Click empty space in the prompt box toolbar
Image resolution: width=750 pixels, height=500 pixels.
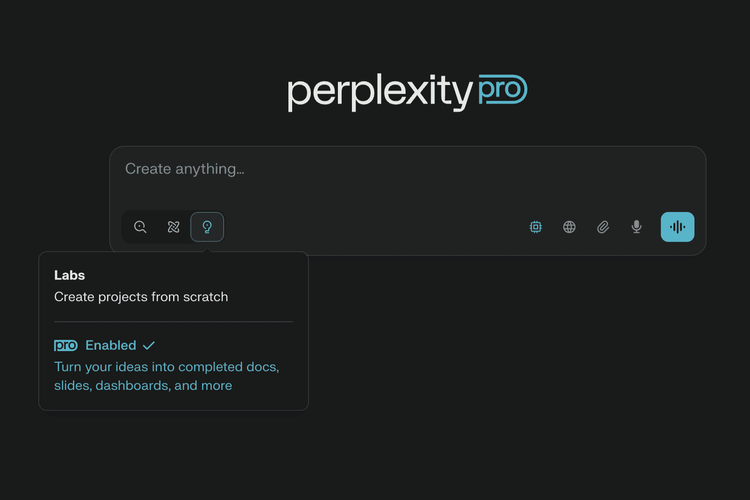click(380, 227)
